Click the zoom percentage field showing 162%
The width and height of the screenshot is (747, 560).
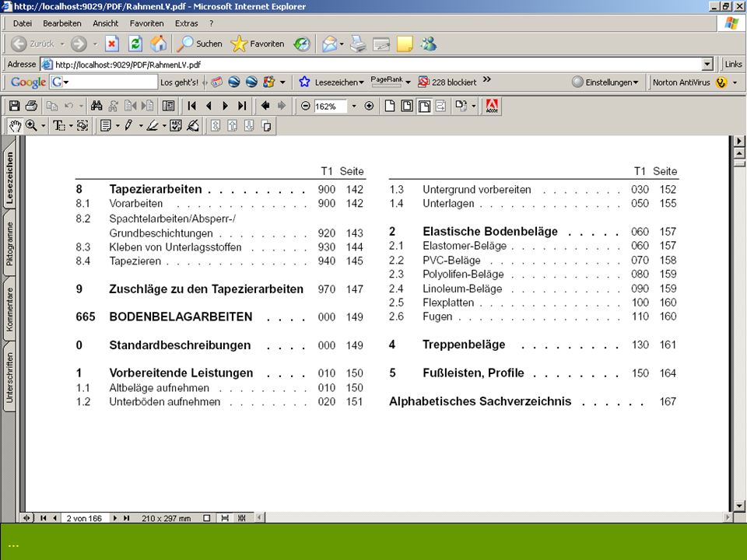(330, 107)
